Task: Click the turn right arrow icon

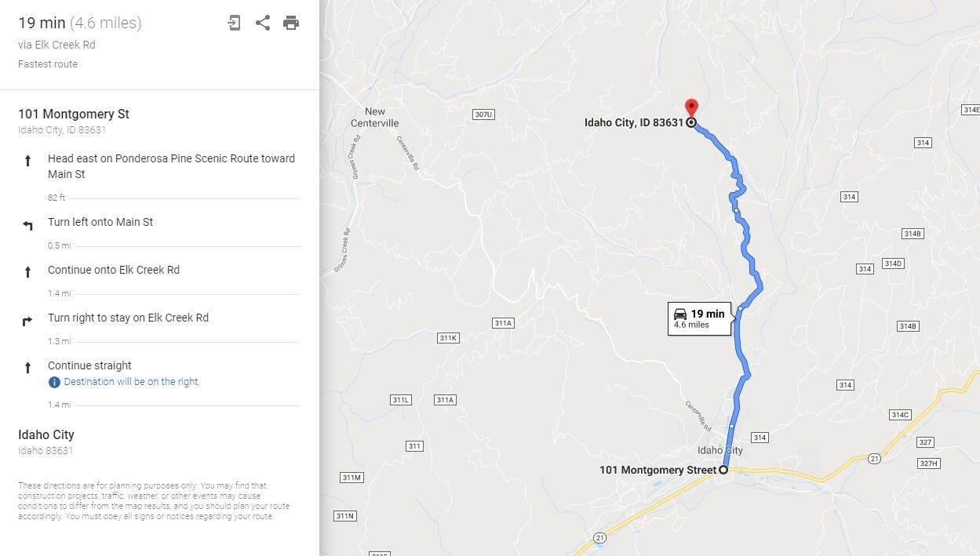Action: [x=27, y=321]
